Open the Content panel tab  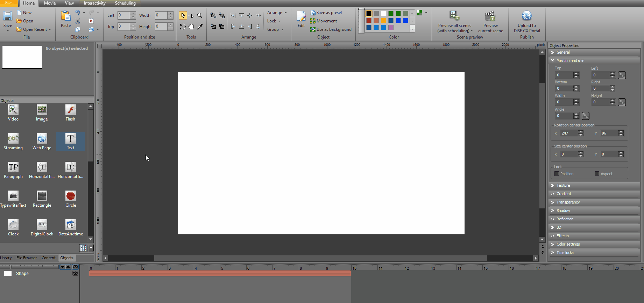coord(49,258)
